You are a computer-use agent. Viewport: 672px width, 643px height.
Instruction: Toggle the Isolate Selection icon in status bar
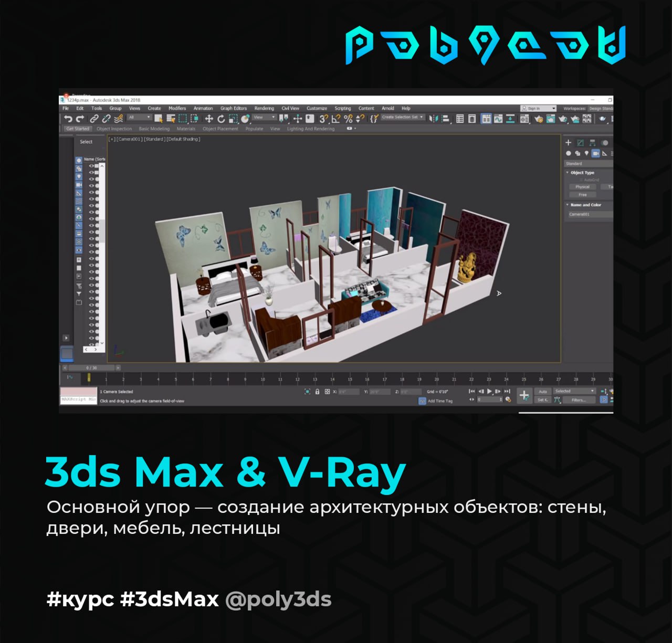[x=308, y=392]
